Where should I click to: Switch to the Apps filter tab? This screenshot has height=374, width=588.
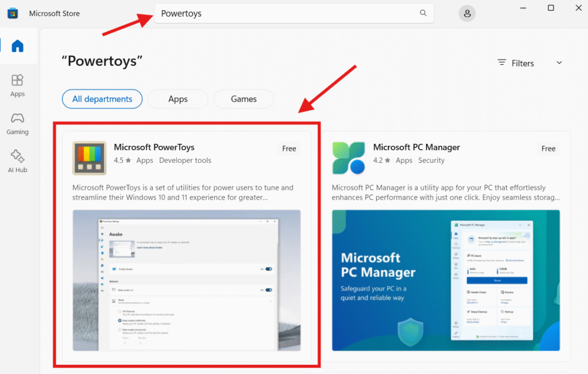tap(178, 99)
